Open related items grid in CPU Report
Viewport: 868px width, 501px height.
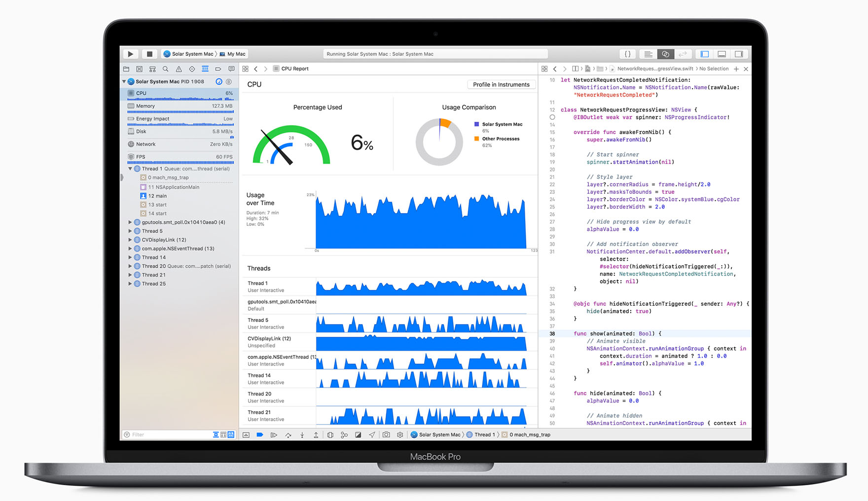[x=245, y=69]
